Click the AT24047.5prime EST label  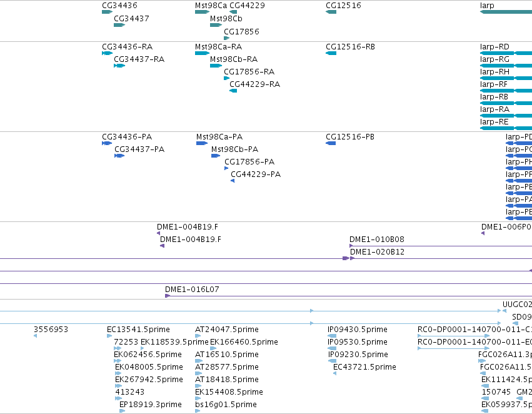pos(227,330)
